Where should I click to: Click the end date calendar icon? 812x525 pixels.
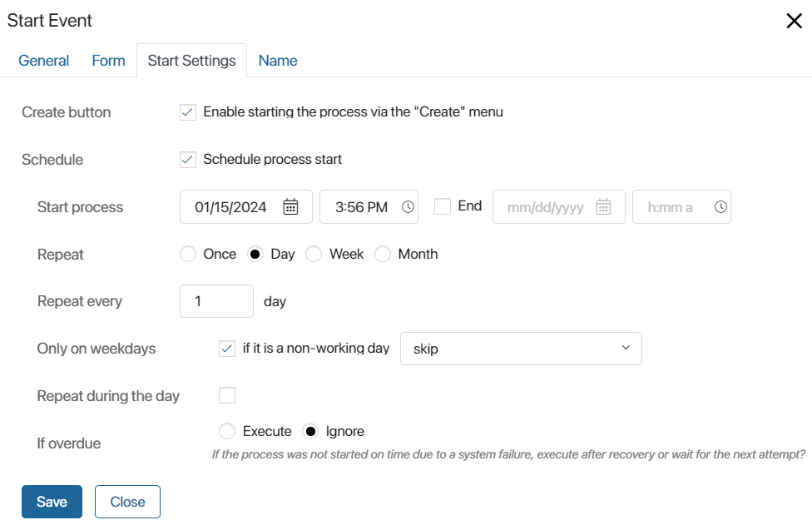tap(603, 206)
